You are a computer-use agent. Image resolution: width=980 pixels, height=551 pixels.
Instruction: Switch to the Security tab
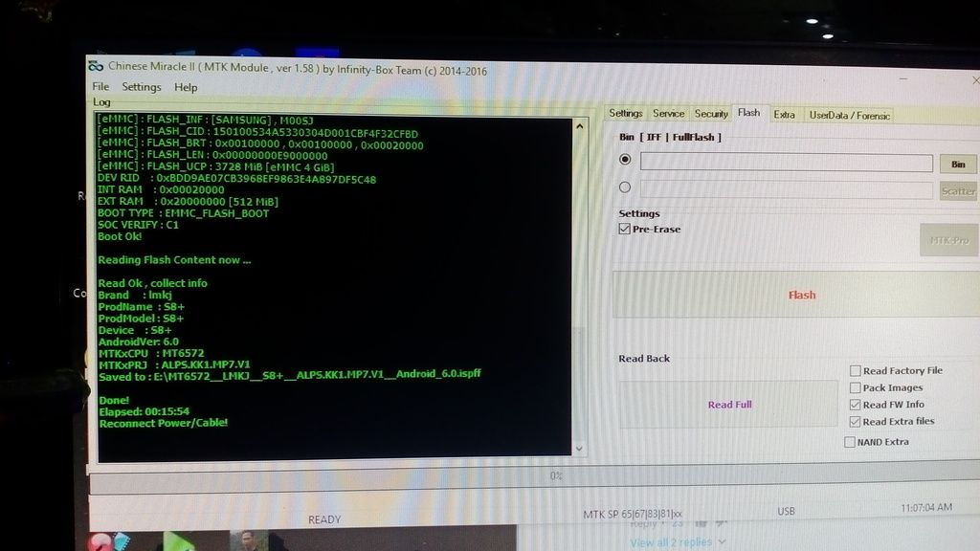coord(711,114)
